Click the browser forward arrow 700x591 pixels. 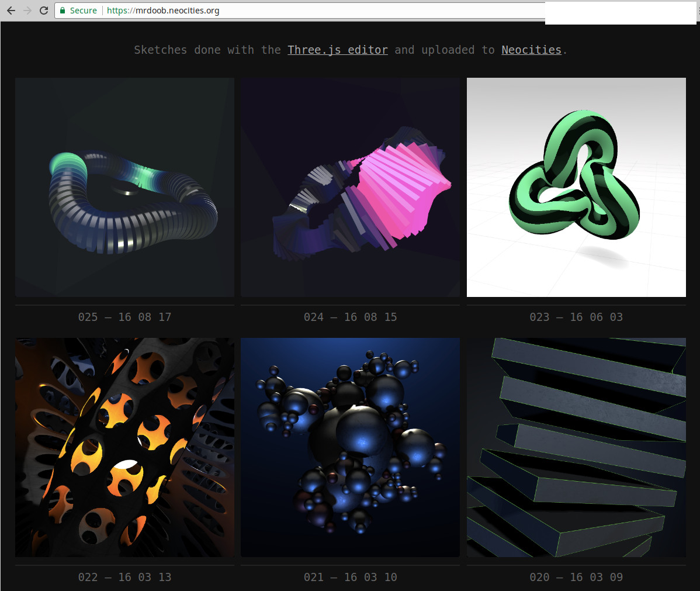tap(27, 11)
